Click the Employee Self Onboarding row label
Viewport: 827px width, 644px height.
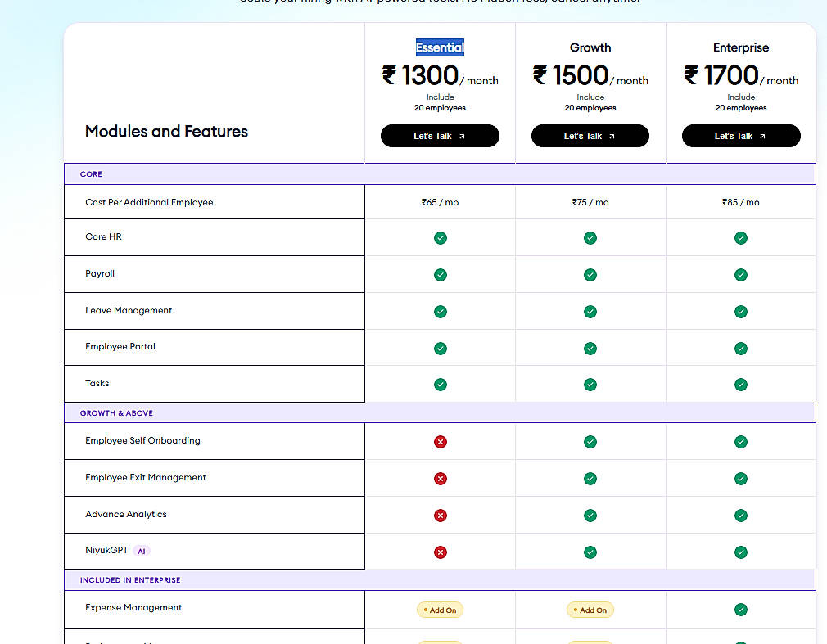pyautogui.click(x=143, y=440)
